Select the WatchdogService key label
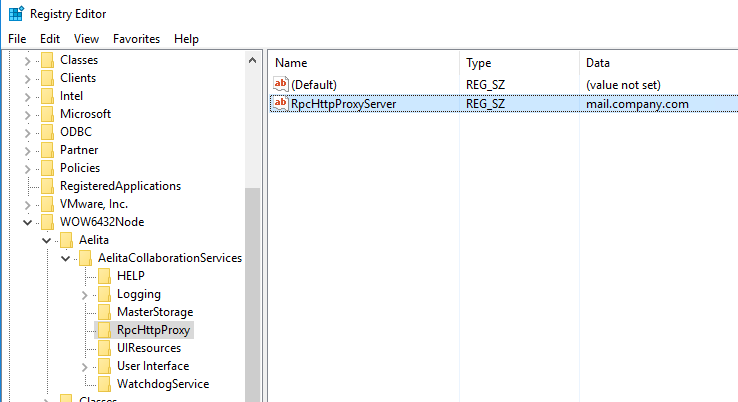This screenshot has width=738, height=402. 163,384
